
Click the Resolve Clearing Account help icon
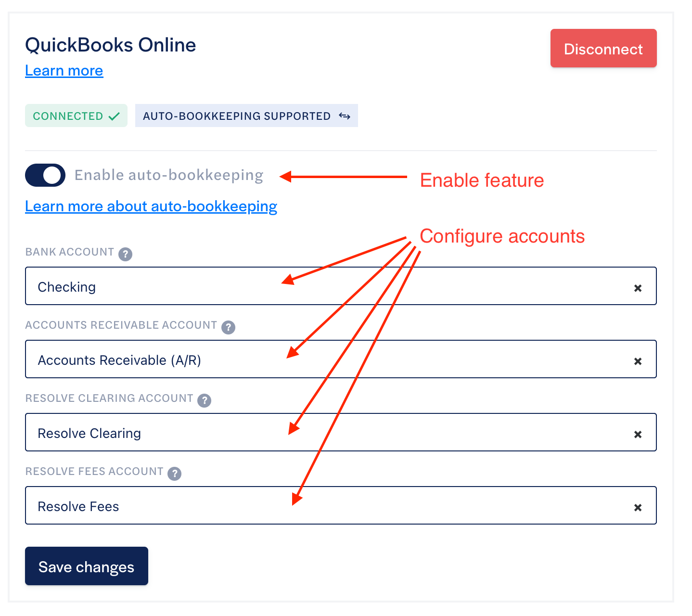tap(205, 400)
